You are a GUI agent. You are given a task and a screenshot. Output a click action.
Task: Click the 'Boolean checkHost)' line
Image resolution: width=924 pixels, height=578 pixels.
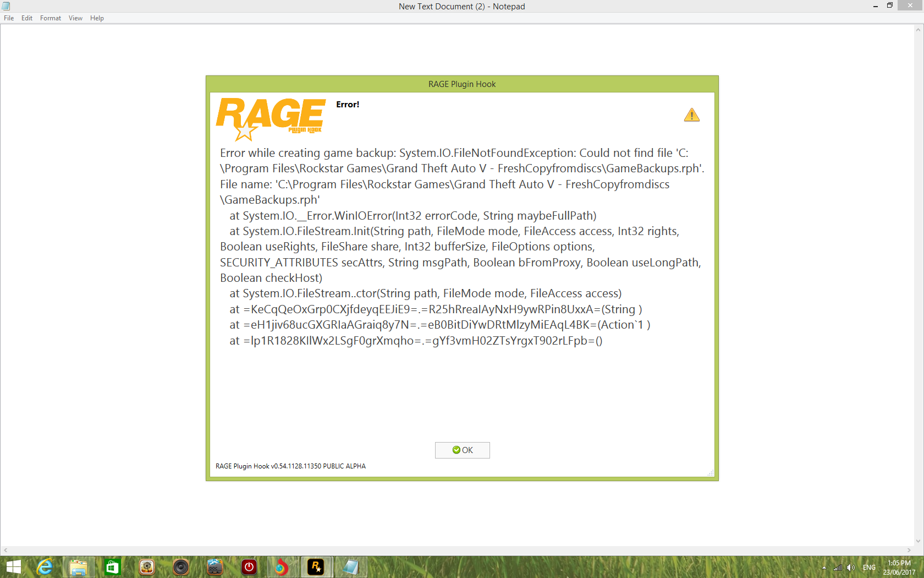[271, 278]
